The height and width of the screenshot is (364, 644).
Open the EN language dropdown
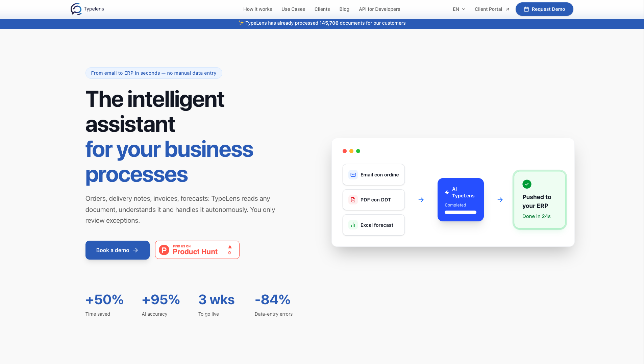click(458, 9)
